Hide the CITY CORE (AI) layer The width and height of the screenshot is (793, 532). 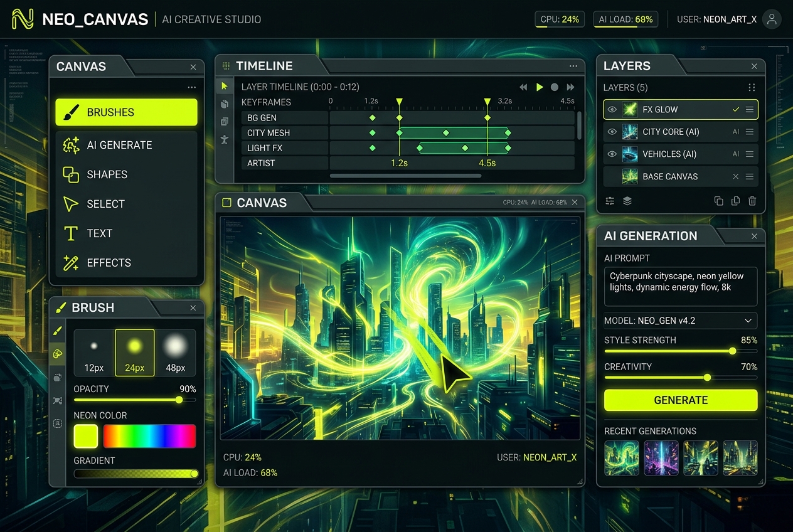click(x=612, y=132)
